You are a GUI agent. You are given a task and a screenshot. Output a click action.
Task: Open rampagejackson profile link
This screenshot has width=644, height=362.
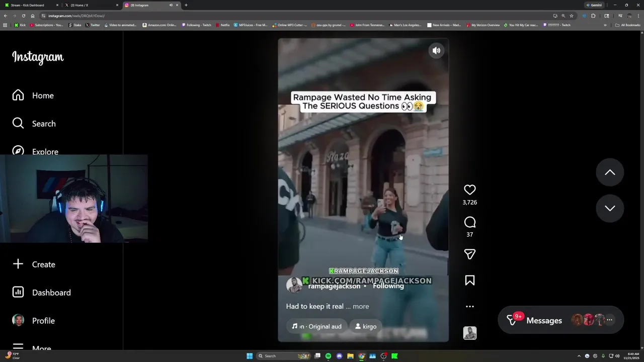click(334, 286)
